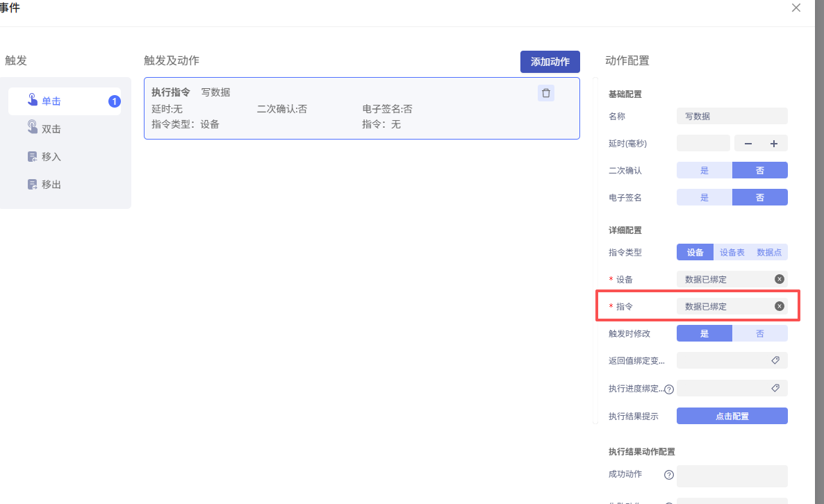This screenshot has height=504, width=824.
Task: Click the 添加动作 button
Action: coord(550,61)
